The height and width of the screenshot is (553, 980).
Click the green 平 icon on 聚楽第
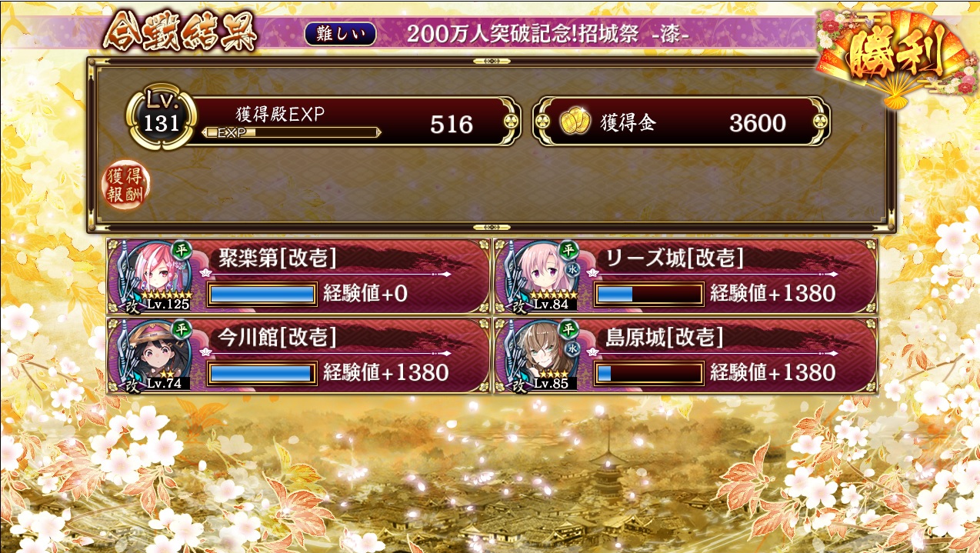tap(182, 249)
